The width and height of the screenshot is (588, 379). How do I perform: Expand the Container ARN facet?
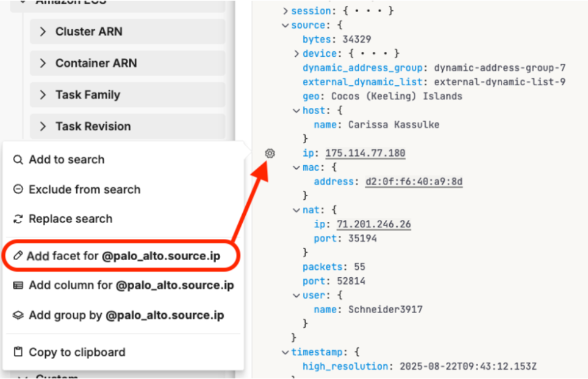click(43, 63)
